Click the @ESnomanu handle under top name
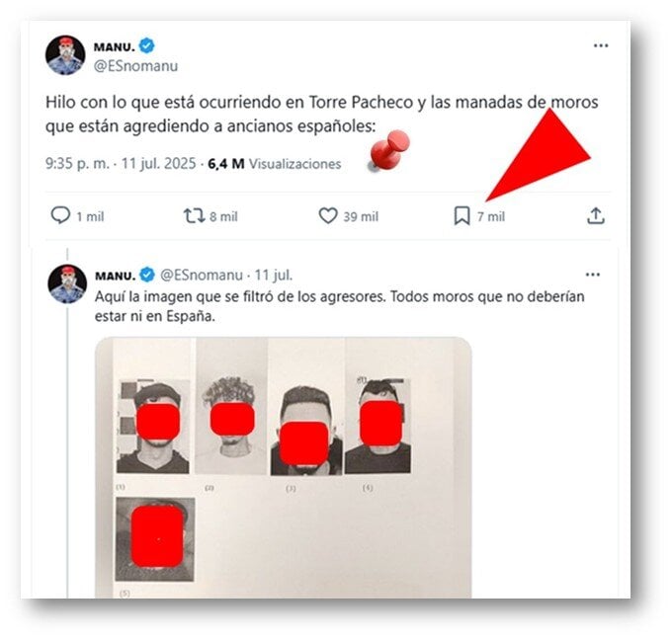 click(x=135, y=66)
